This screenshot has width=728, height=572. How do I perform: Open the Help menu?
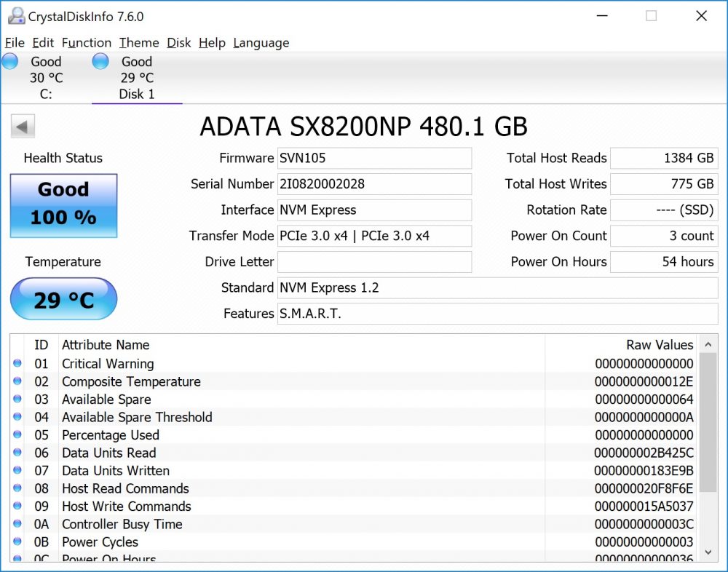212,43
